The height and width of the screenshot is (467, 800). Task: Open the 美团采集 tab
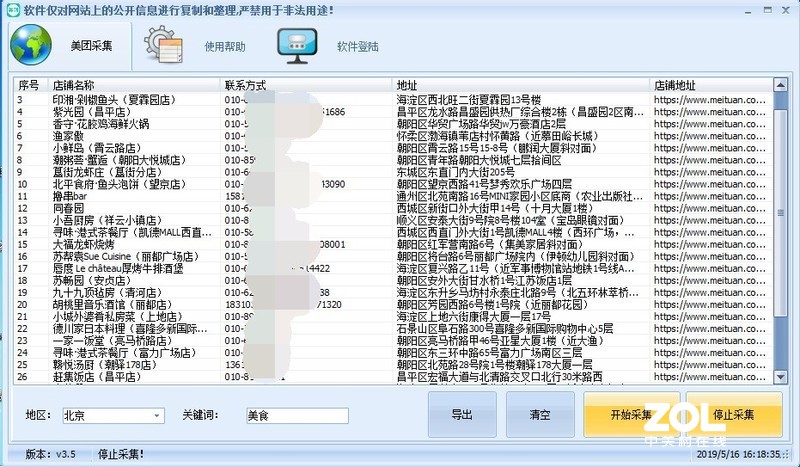pyautogui.click(x=70, y=46)
